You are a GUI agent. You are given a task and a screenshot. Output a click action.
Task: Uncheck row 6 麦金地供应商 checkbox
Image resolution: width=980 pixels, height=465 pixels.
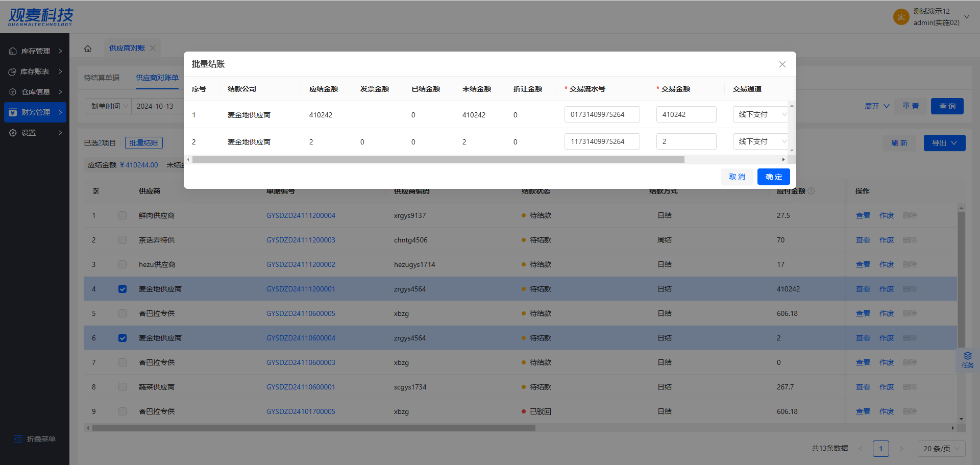122,338
